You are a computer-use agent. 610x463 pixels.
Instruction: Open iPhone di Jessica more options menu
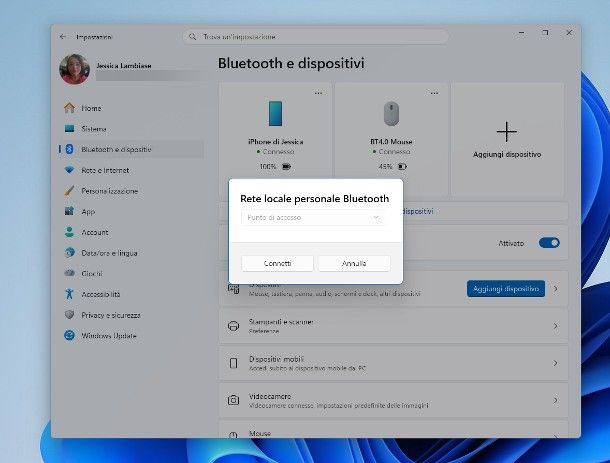(318, 93)
